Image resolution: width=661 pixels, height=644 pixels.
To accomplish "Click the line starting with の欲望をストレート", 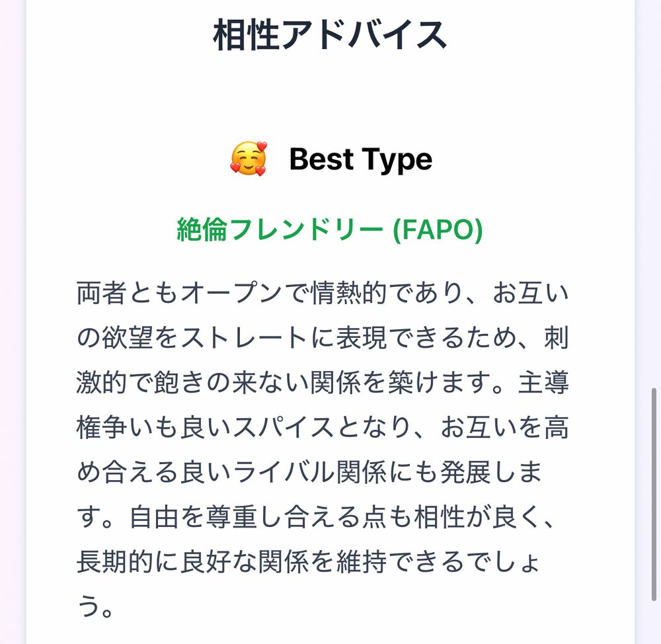I will pyautogui.click(x=323, y=337).
